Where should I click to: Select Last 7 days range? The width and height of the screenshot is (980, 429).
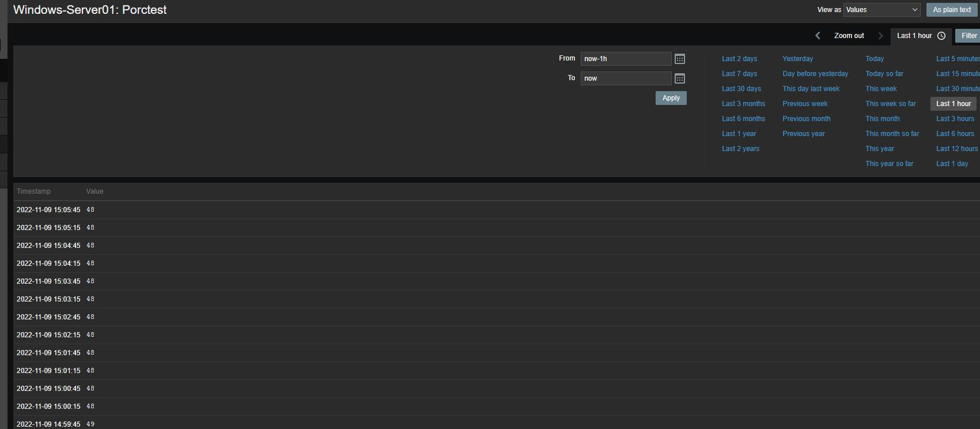click(739, 74)
